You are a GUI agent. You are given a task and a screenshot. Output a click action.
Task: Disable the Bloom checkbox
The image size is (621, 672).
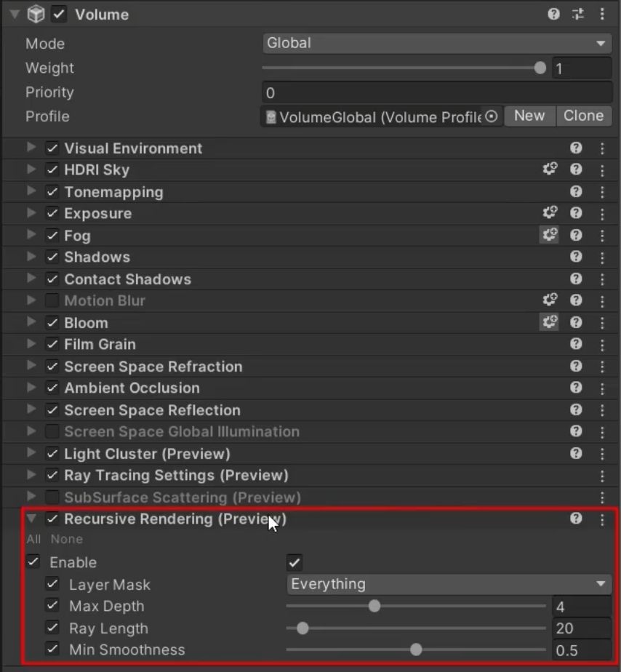pyautogui.click(x=52, y=323)
